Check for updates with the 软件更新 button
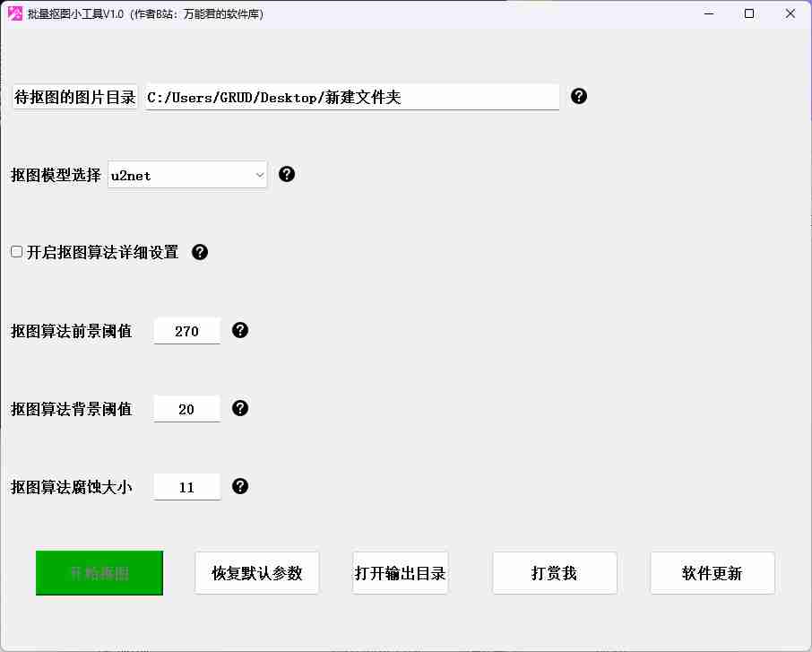Image resolution: width=812 pixels, height=652 pixels. (x=712, y=572)
